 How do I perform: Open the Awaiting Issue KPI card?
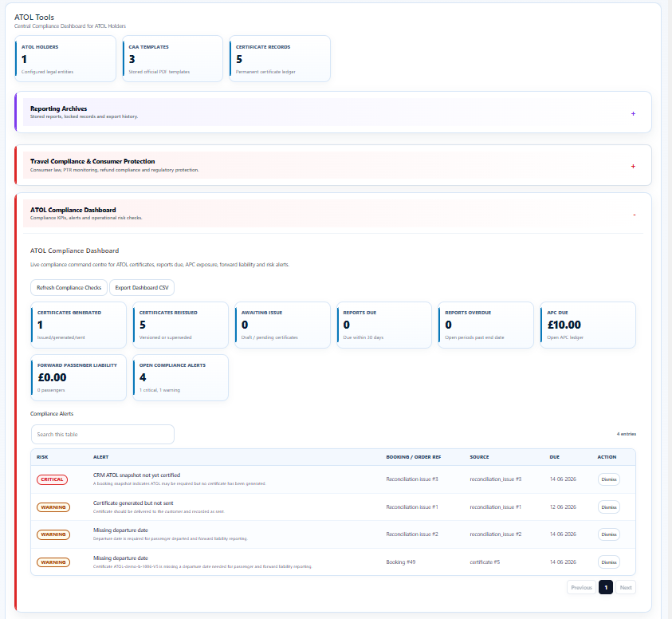[282, 325]
